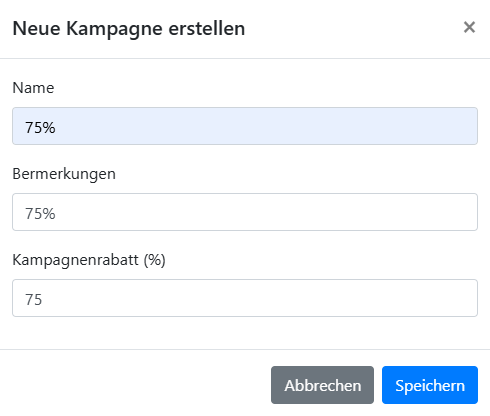
Task: Dismiss dialog using the X icon
Action: tap(469, 27)
